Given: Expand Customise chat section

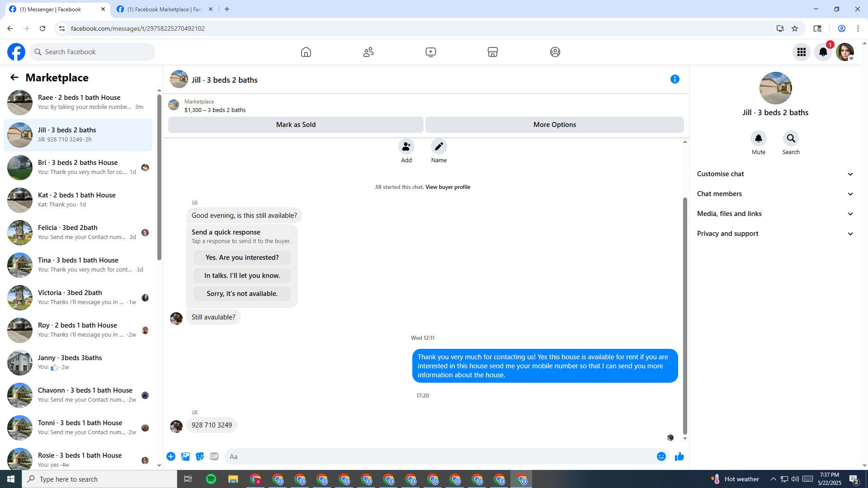Looking at the screenshot, I should tap(775, 174).
